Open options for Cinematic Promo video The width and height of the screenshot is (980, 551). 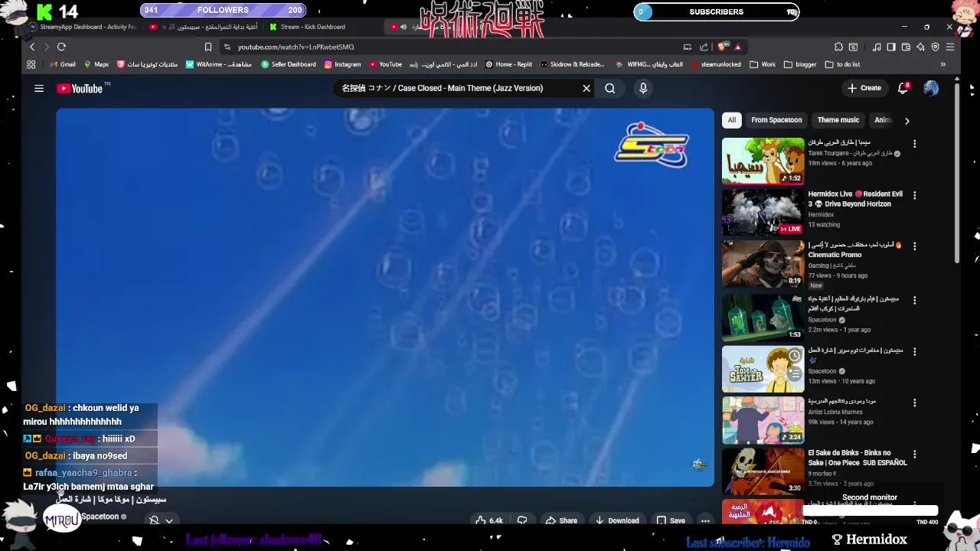(x=914, y=246)
